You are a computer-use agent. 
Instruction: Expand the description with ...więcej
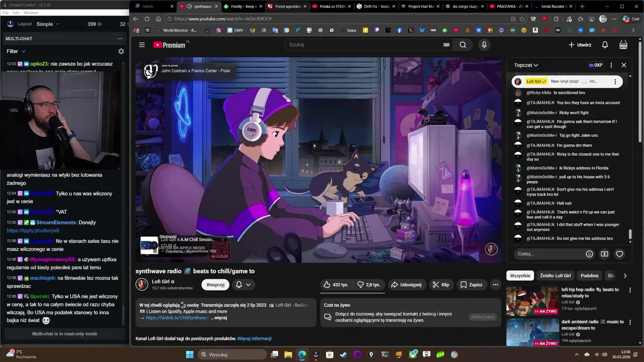coord(219,318)
